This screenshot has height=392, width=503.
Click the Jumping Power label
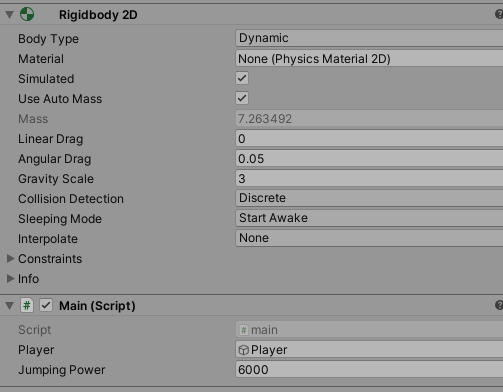[61, 370]
